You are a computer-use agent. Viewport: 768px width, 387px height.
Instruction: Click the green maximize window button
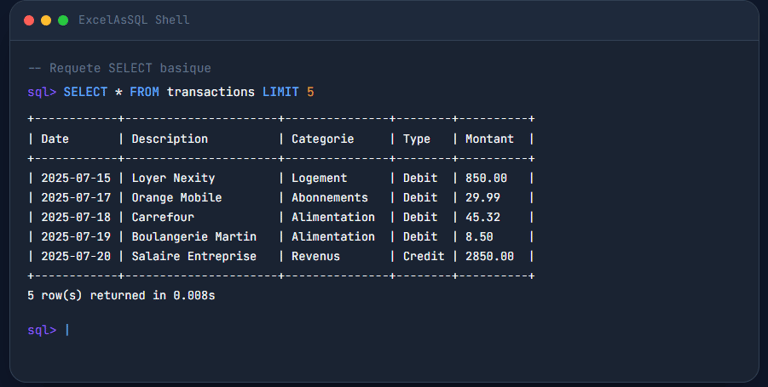coord(63,20)
